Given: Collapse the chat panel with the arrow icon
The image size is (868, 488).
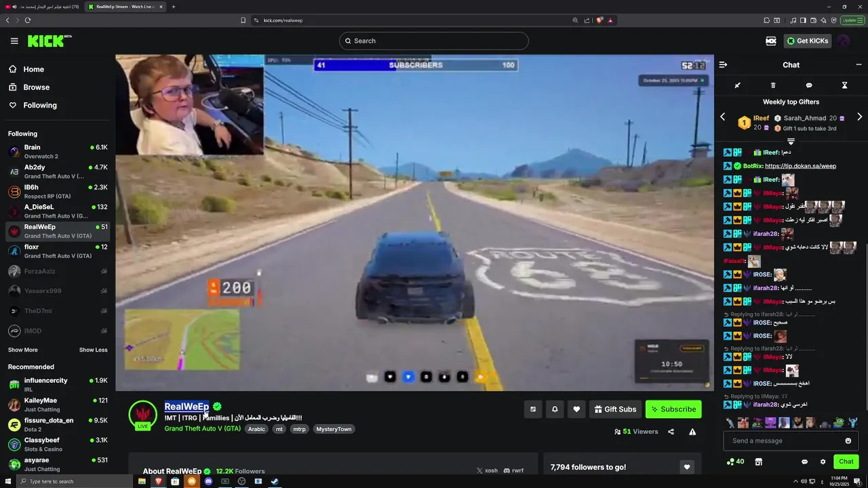Looking at the screenshot, I should coord(723,65).
